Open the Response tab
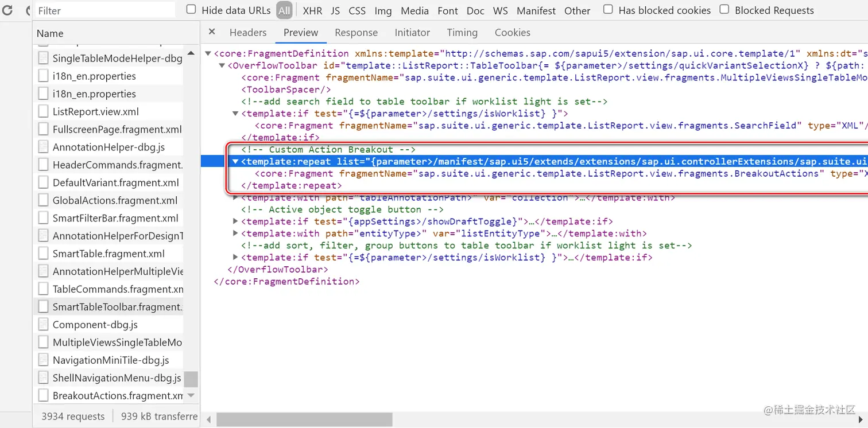The width and height of the screenshot is (868, 428). [356, 33]
